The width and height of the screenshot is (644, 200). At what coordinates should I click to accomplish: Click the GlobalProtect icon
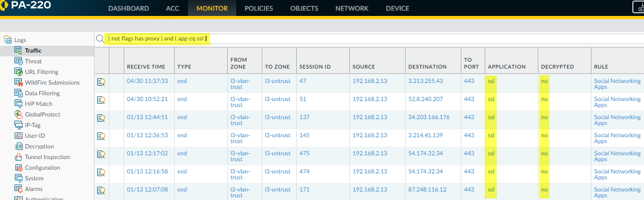point(19,114)
